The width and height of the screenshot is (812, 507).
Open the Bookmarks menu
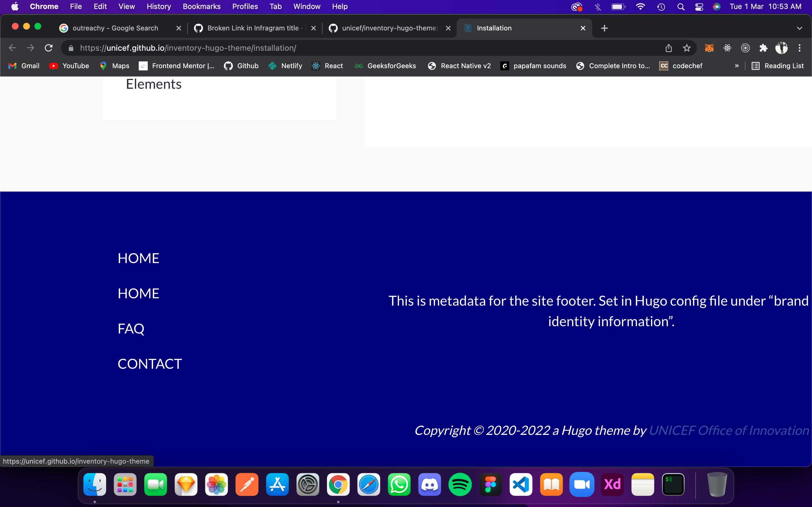point(201,6)
